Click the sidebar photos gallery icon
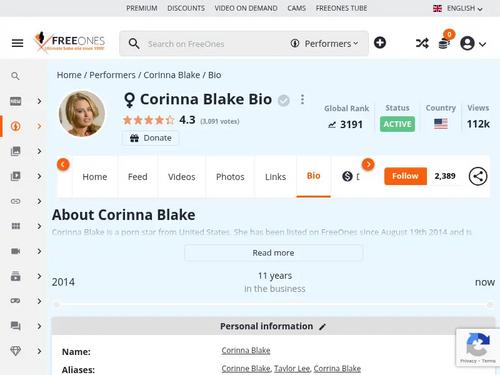Image resolution: width=500 pixels, height=375 pixels. (x=16, y=151)
